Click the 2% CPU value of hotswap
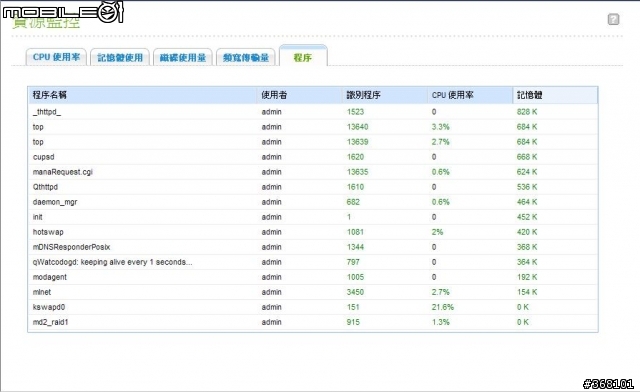640x392 pixels. [438, 232]
